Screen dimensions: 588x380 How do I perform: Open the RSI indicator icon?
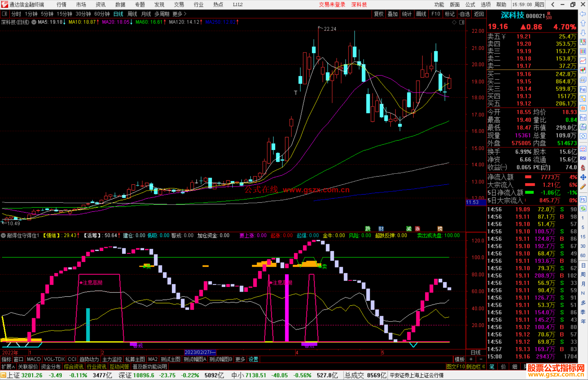click(583, 158)
